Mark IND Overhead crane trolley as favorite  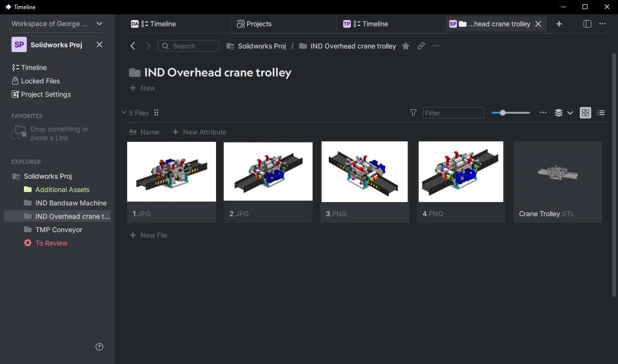pos(405,46)
